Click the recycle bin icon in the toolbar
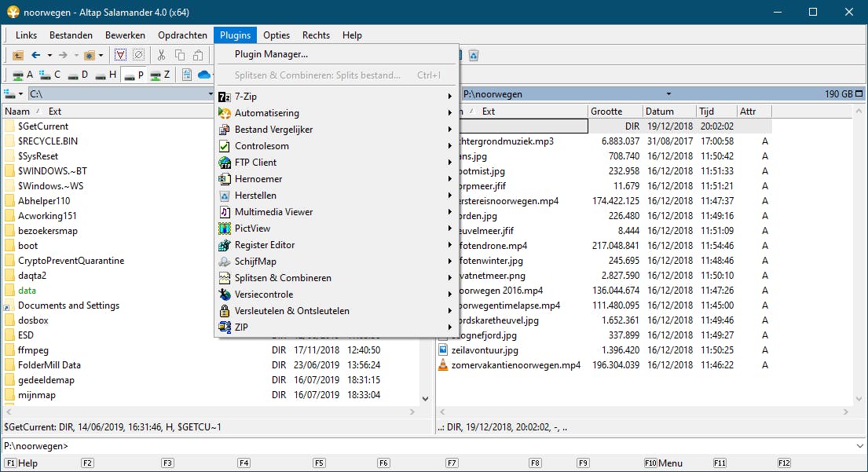Viewport: 868px width, 472px height. pos(474,55)
